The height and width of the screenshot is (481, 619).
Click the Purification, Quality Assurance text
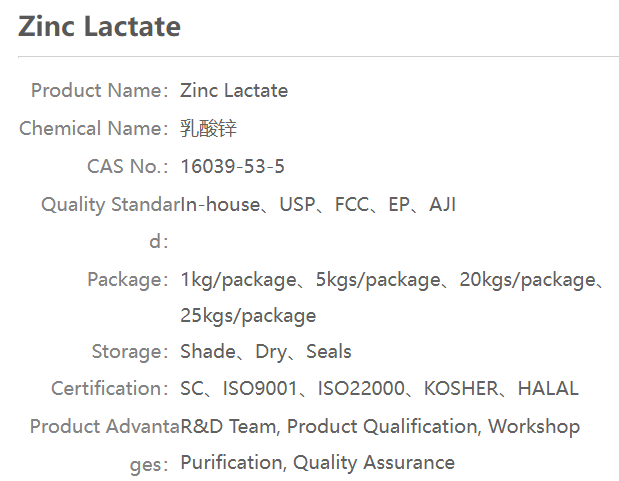coord(317,463)
